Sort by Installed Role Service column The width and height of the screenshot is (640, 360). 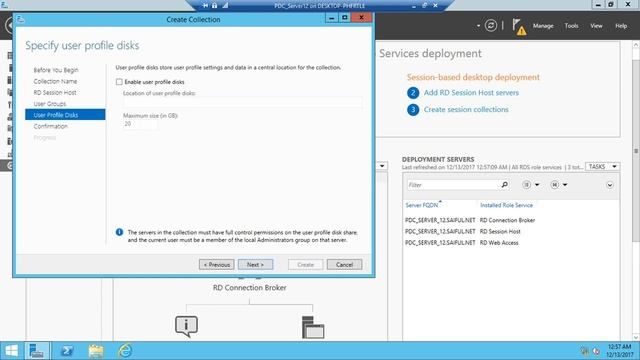(506, 205)
